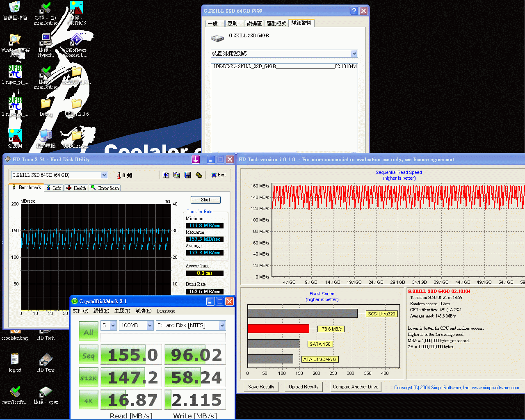Open CrystalDiskMark test size dropdown 100MB
This screenshot has width=525, height=420.
(x=150, y=325)
